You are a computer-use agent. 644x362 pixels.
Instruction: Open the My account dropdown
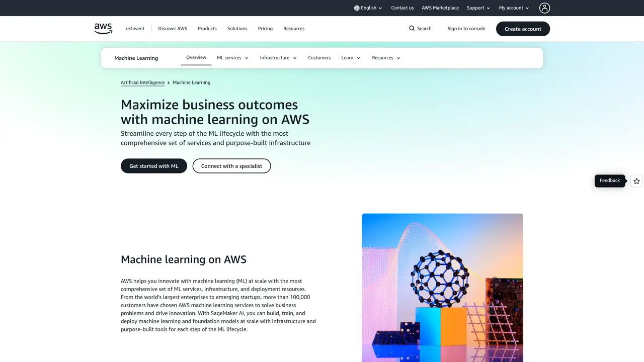(x=514, y=8)
